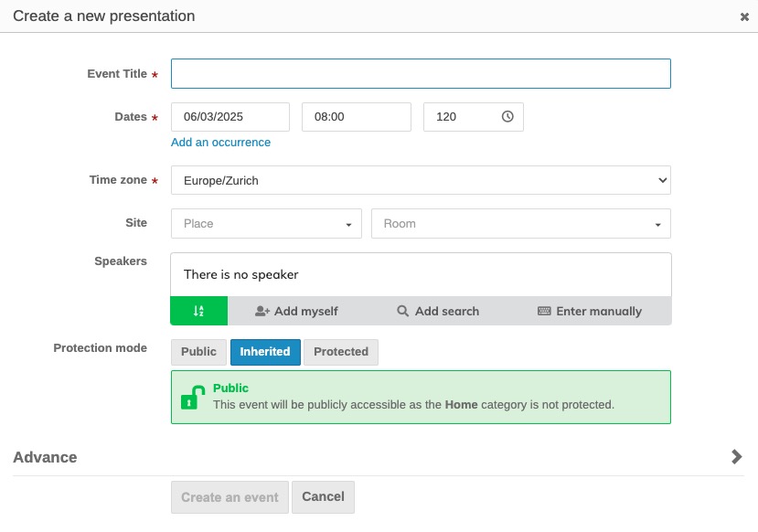Click the green sort speakers icon
The image size is (758, 532).
point(198,311)
